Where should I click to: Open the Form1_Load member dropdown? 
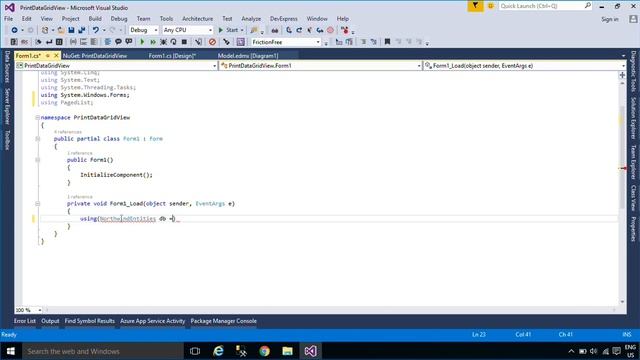click(525, 66)
